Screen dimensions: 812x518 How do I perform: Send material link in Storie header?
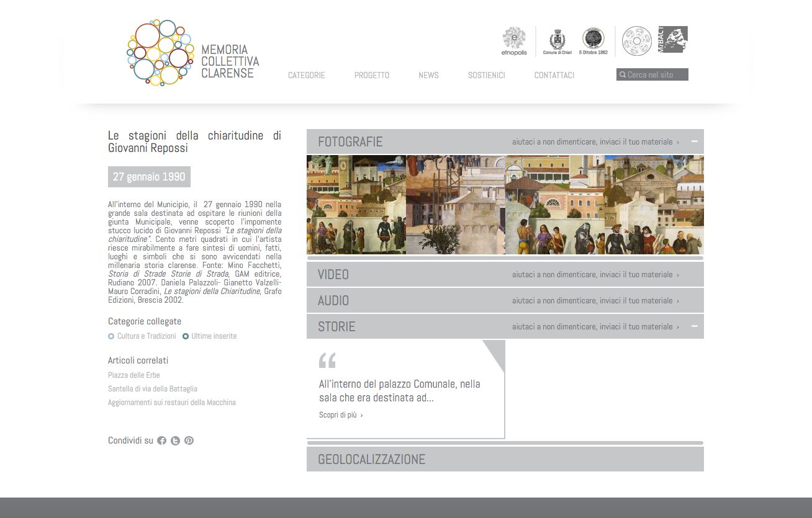595,326
